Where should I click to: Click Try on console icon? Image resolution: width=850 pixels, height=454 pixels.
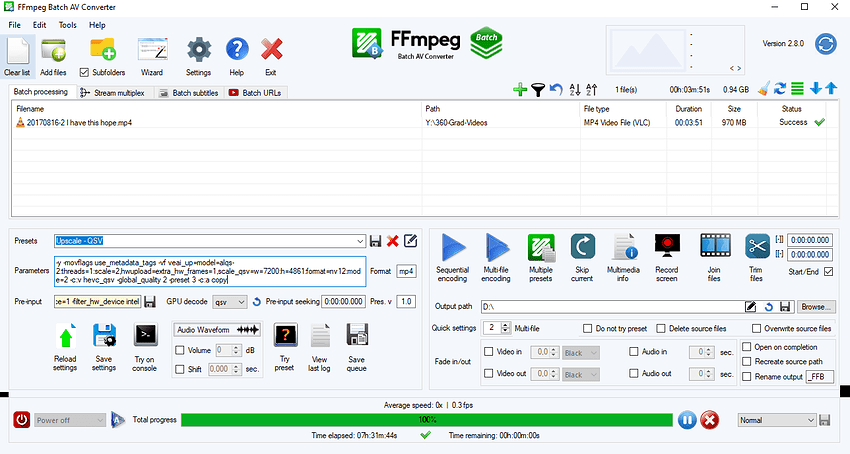click(x=145, y=335)
